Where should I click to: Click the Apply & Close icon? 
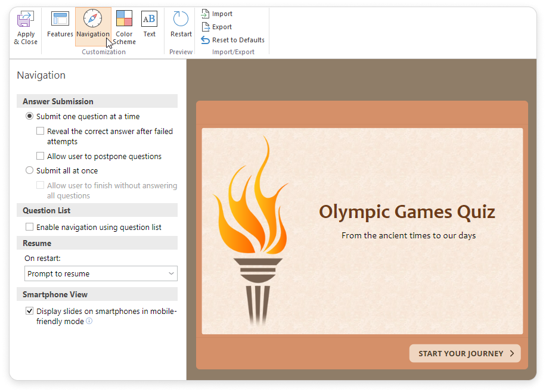click(x=25, y=20)
